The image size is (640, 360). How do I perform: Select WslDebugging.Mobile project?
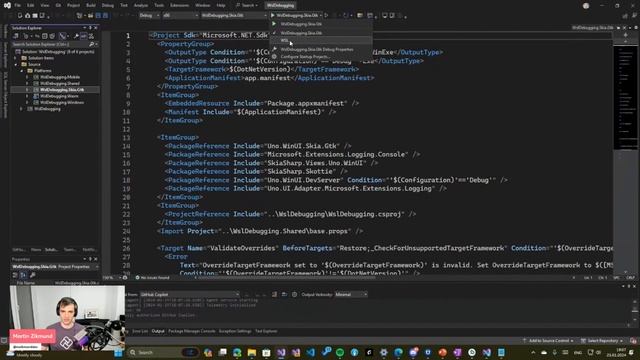(x=60, y=77)
